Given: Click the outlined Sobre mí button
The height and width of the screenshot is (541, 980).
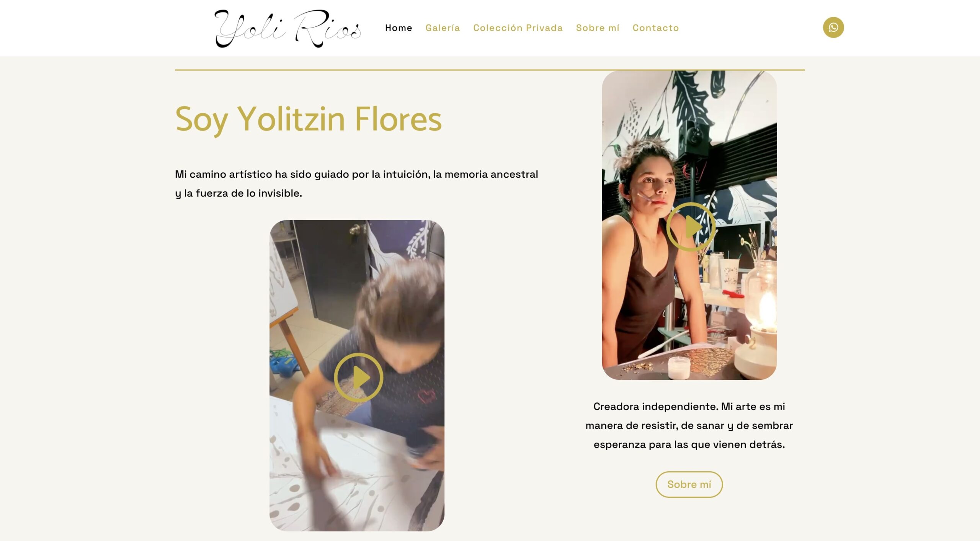Looking at the screenshot, I should 689,484.
